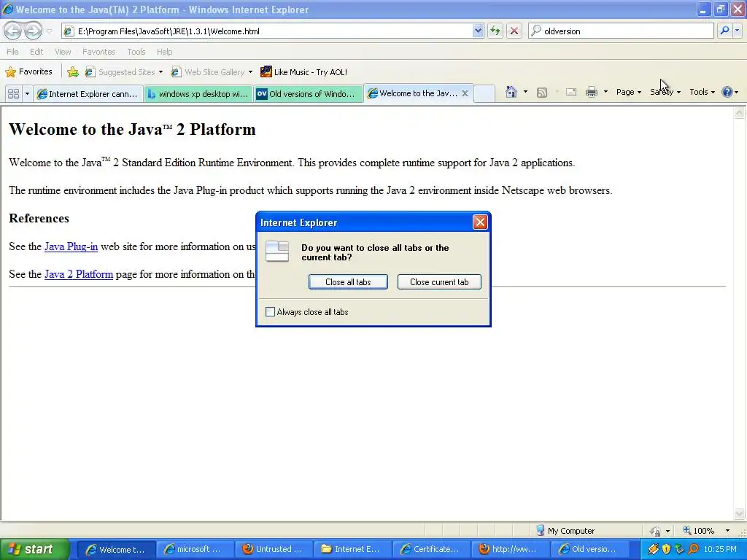Click the Refresh page icon
The image size is (747, 560).
pos(495,31)
